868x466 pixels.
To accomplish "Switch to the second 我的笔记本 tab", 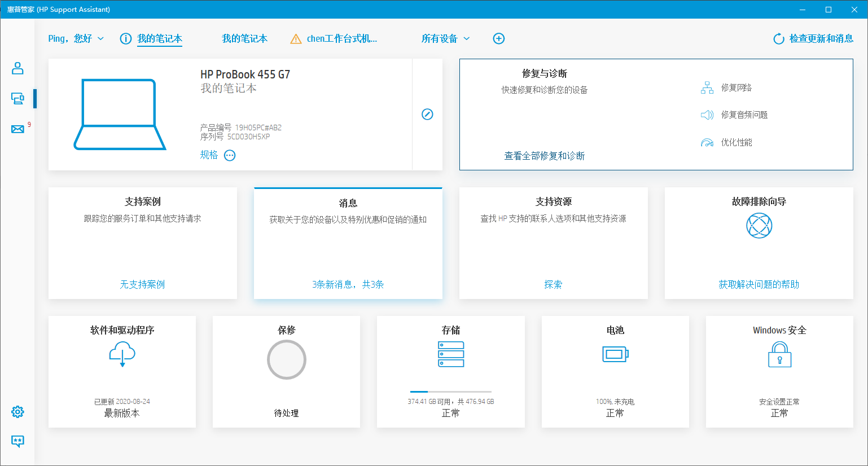I will pyautogui.click(x=244, y=38).
